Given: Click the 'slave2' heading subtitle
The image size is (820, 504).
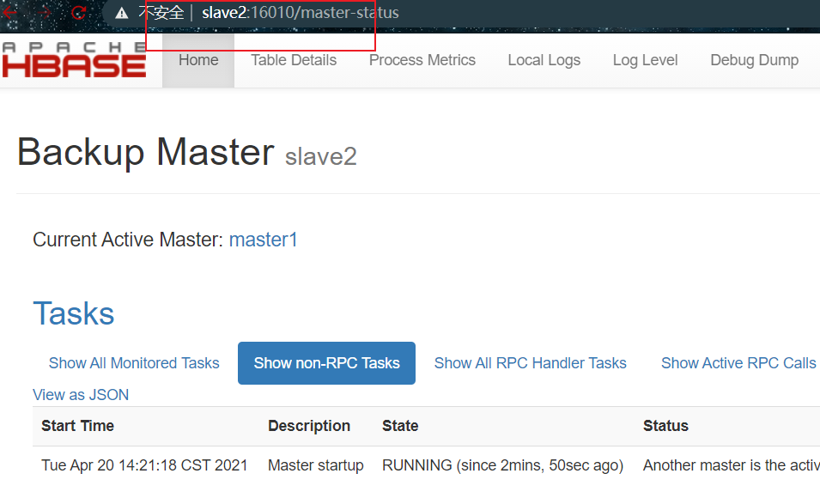Looking at the screenshot, I should tap(321, 156).
